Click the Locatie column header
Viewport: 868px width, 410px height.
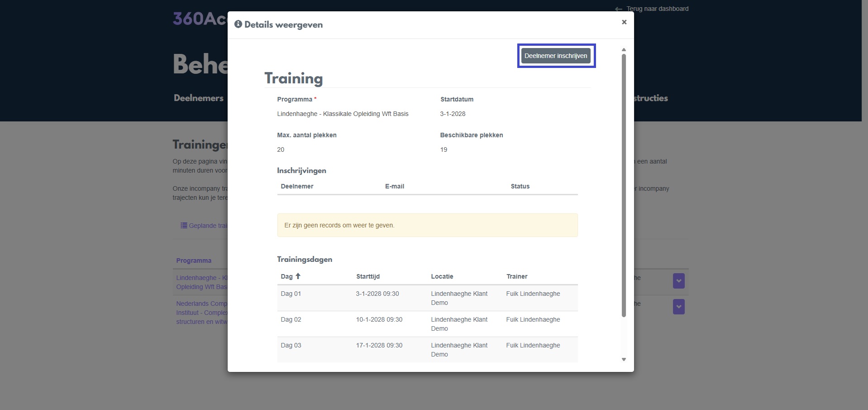click(x=442, y=276)
